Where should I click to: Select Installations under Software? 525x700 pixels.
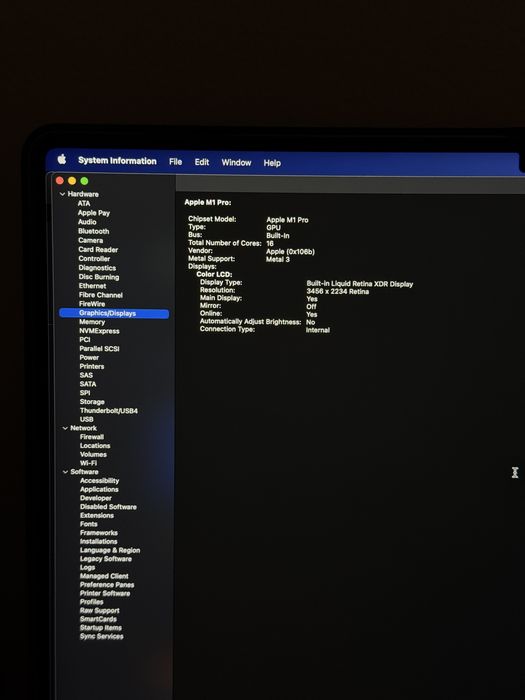[99, 542]
